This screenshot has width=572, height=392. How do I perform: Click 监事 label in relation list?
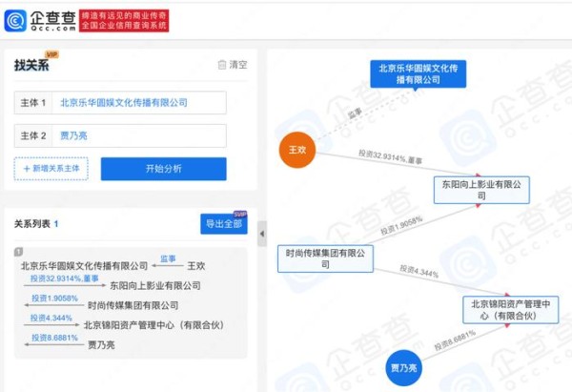click(x=168, y=258)
